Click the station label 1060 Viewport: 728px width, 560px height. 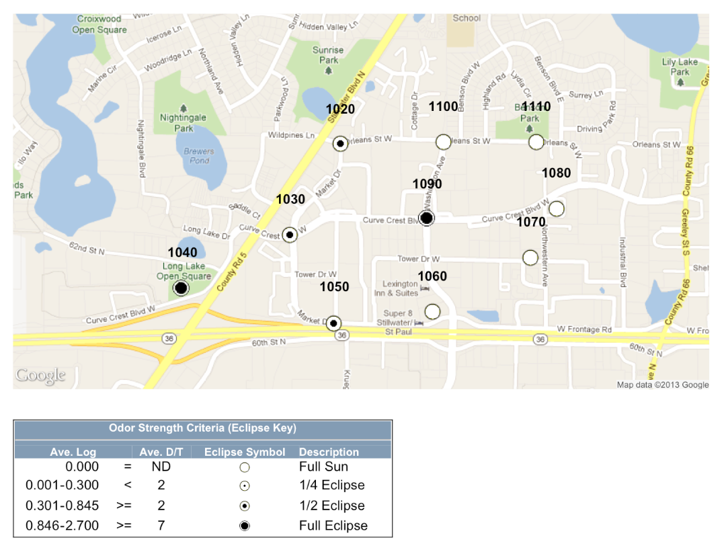click(x=432, y=276)
